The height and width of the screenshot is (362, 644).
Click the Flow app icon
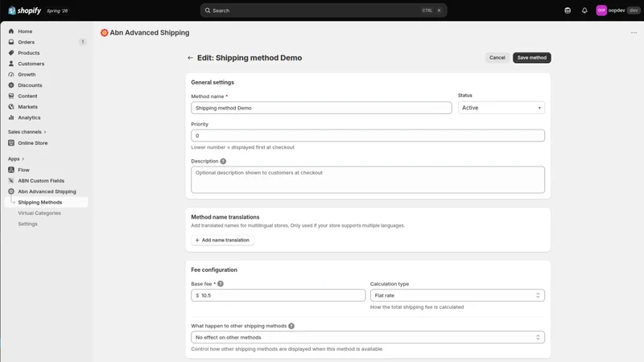tap(11, 170)
